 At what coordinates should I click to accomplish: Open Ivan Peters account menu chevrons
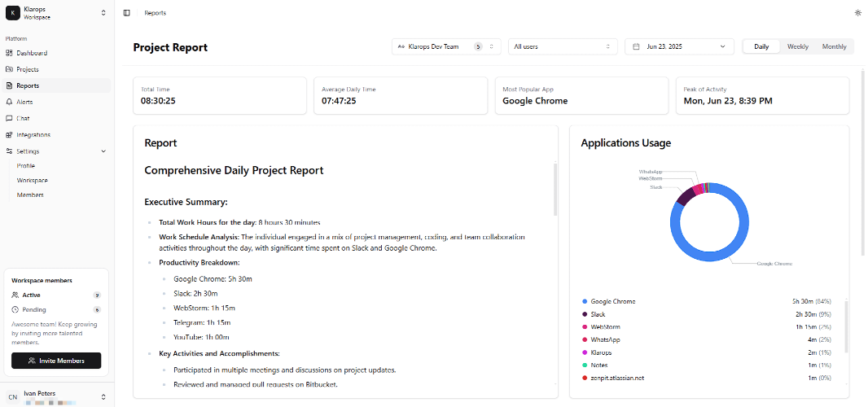click(x=103, y=397)
